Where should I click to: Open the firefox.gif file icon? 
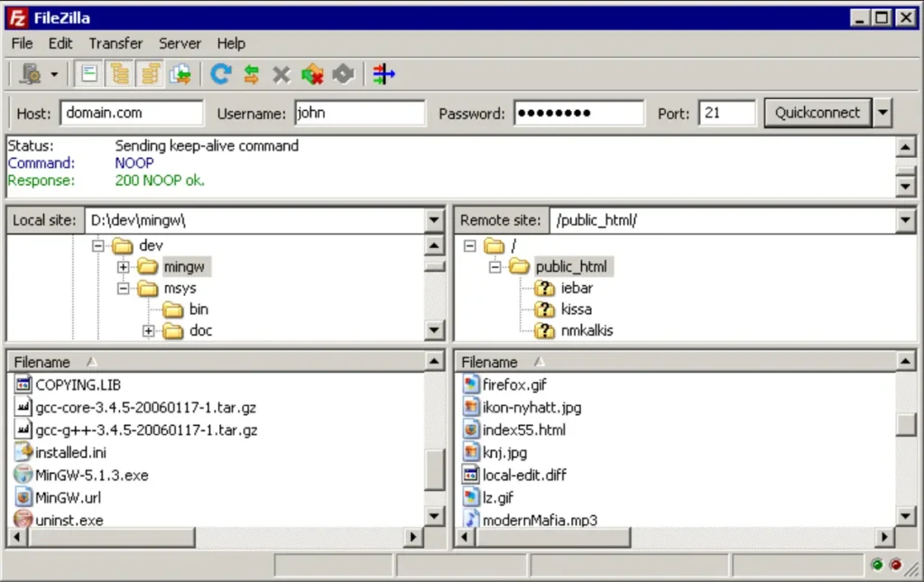471,383
